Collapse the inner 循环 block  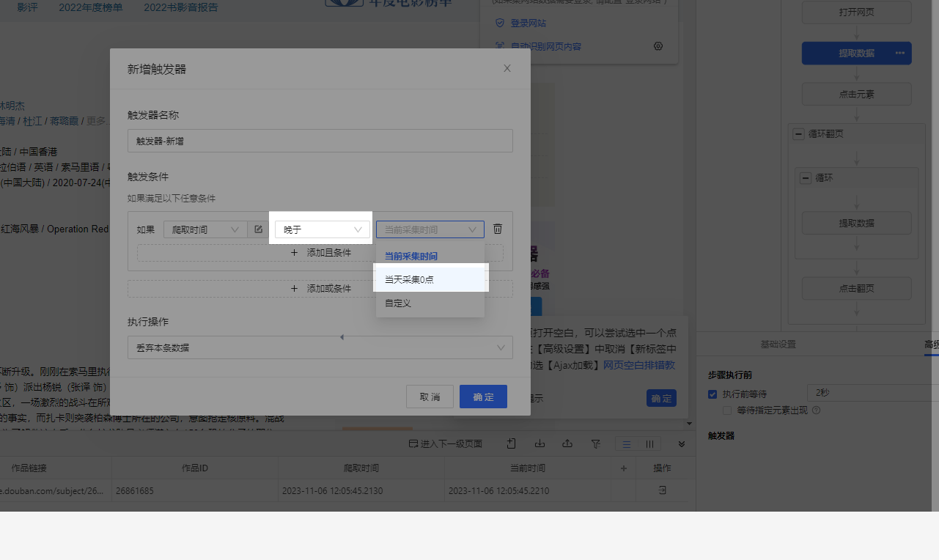(806, 178)
